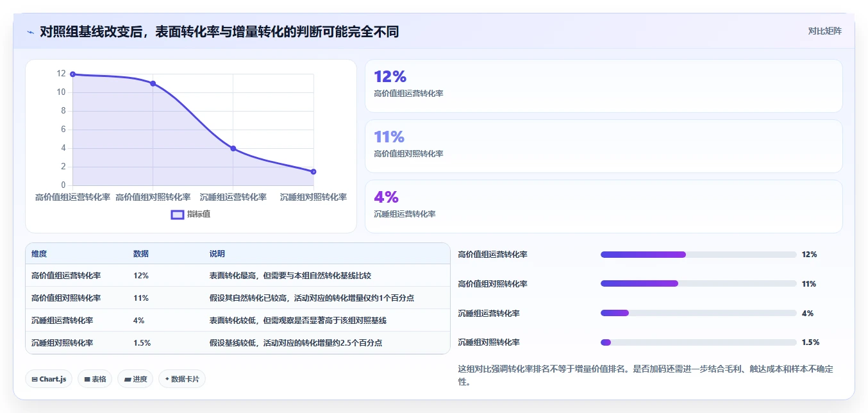Click the 进度 tag chip
The height and width of the screenshot is (413, 868).
135,379
